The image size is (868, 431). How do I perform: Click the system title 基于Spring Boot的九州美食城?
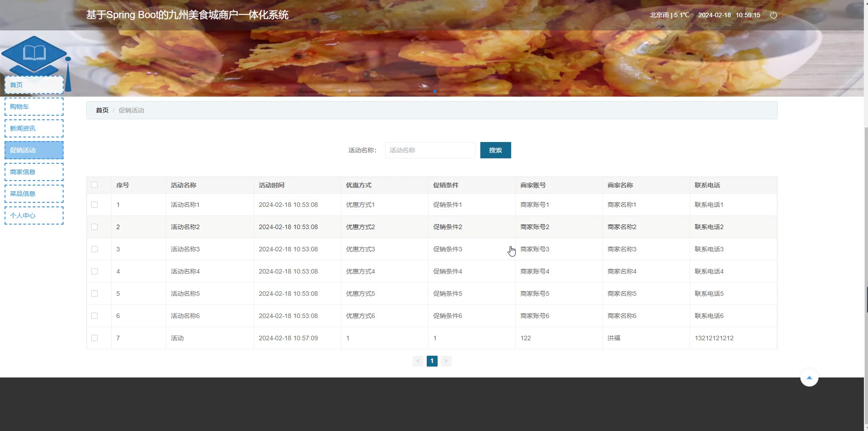[187, 15]
